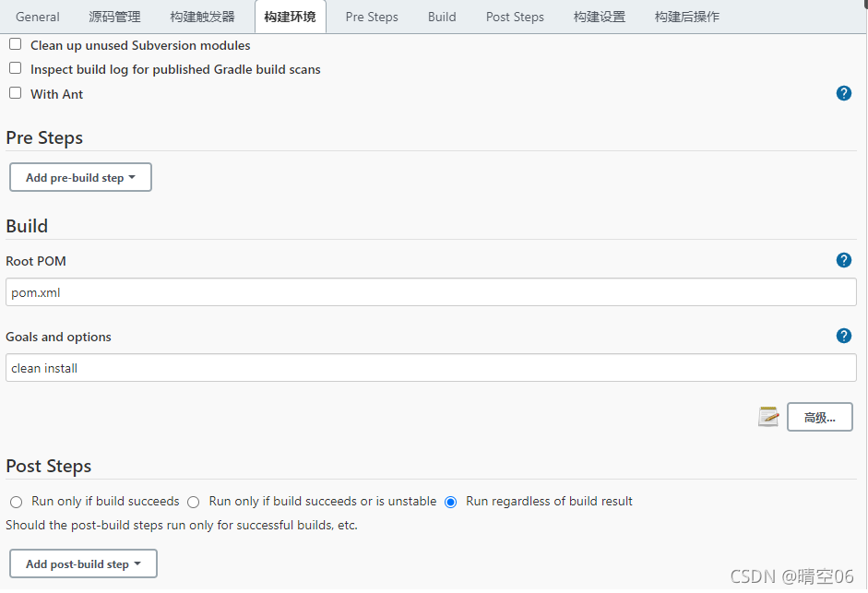Image resolution: width=868 pixels, height=593 pixels.
Task: Click the notepad edit icon beside 高级
Action: tap(768, 417)
